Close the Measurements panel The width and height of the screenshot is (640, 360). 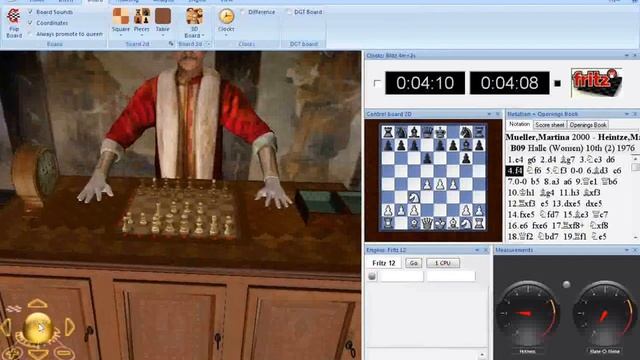click(x=635, y=250)
